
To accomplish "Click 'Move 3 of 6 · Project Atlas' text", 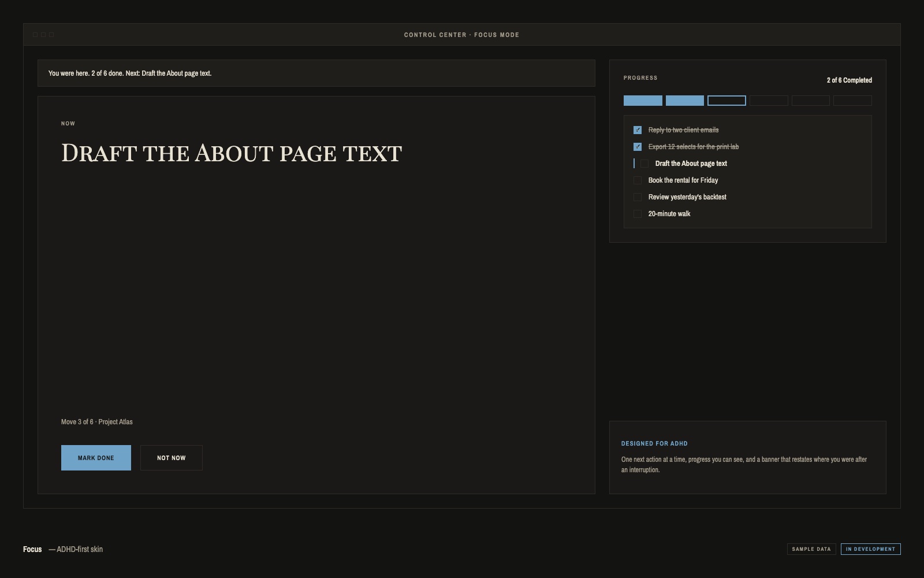I will (97, 422).
